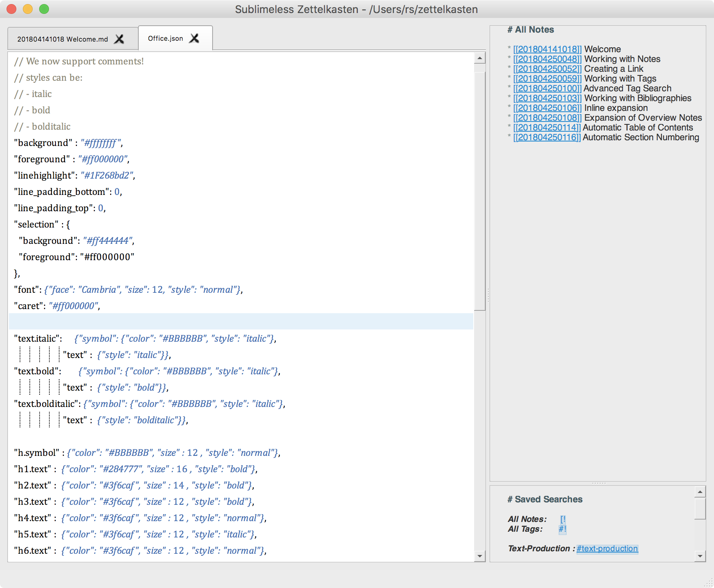Image resolution: width=714 pixels, height=588 pixels.
Task: Run the All Tags saved search link
Action: [x=563, y=529]
